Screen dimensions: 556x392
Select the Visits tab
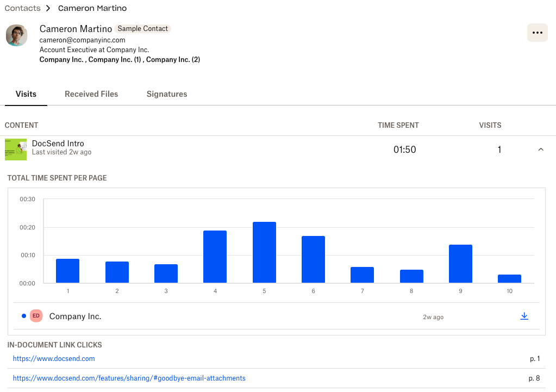26,94
